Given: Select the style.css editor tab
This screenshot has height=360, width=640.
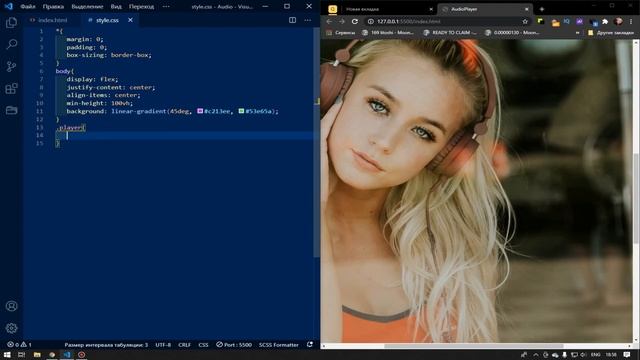Looking at the screenshot, I should (x=107, y=20).
